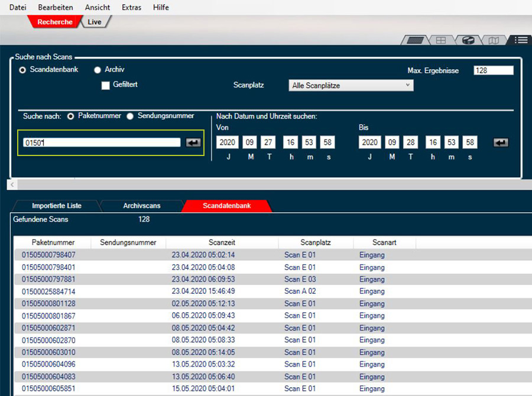
Task: Open the Archivscans tab
Action: point(142,206)
